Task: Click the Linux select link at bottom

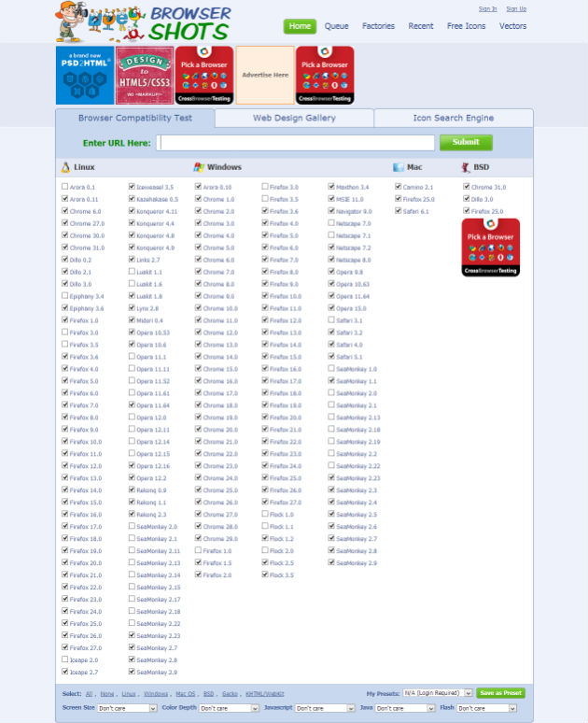Action: click(x=129, y=694)
